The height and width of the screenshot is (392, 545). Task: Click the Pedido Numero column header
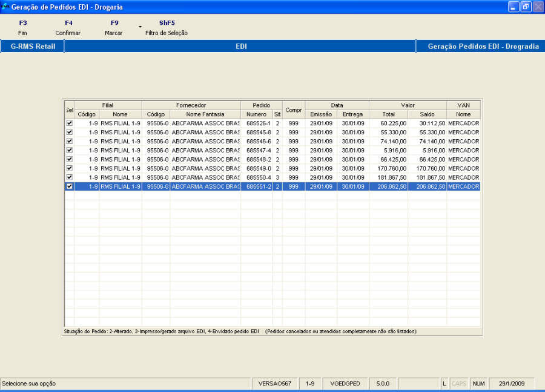click(257, 114)
